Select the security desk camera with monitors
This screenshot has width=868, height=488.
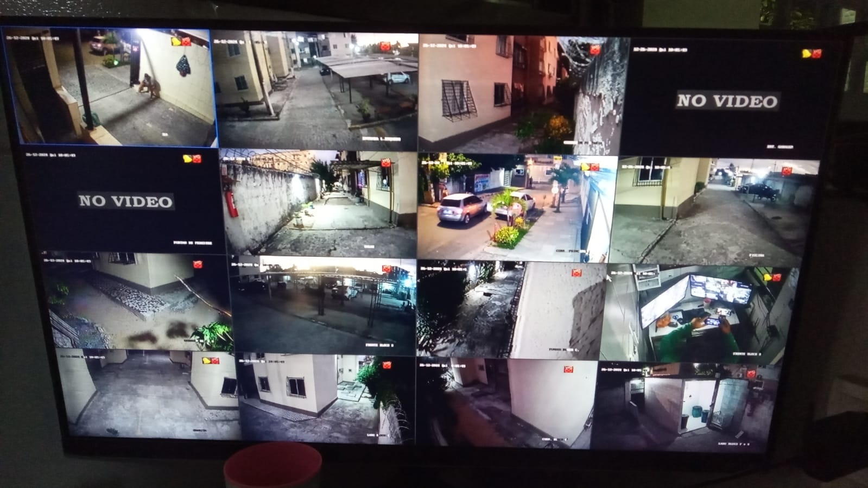coord(700,312)
